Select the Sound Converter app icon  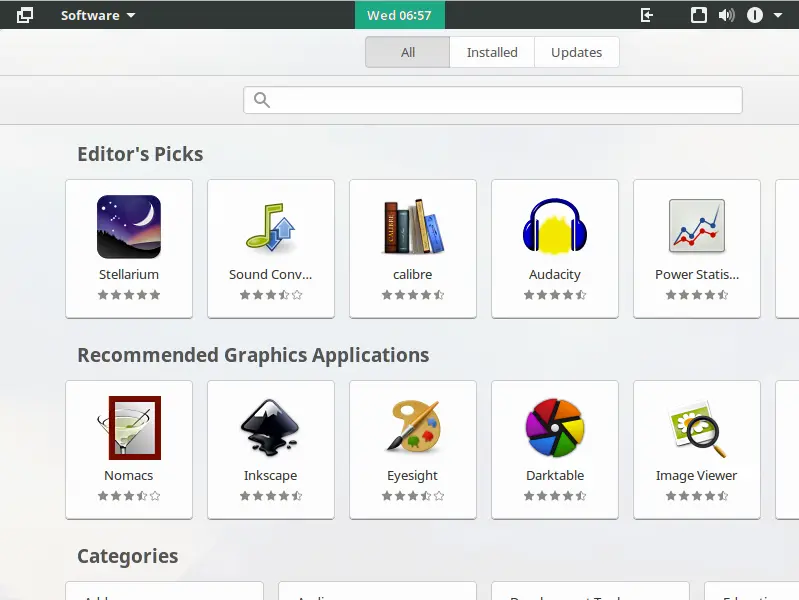click(270, 227)
